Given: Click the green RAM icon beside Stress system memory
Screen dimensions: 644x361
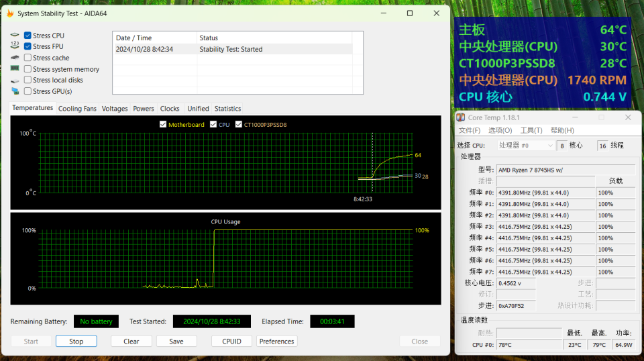Looking at the screenshot, I should point(15,68).
